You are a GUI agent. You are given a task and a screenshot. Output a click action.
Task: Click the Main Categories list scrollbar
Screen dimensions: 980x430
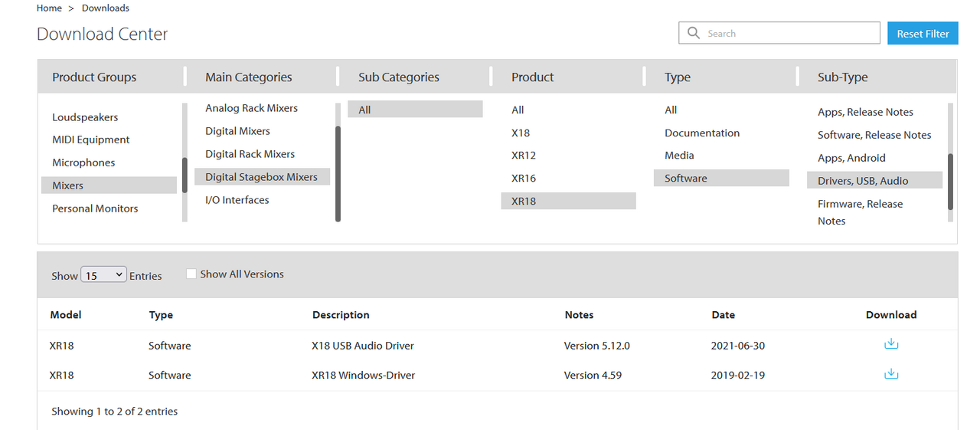pos(338,174)
